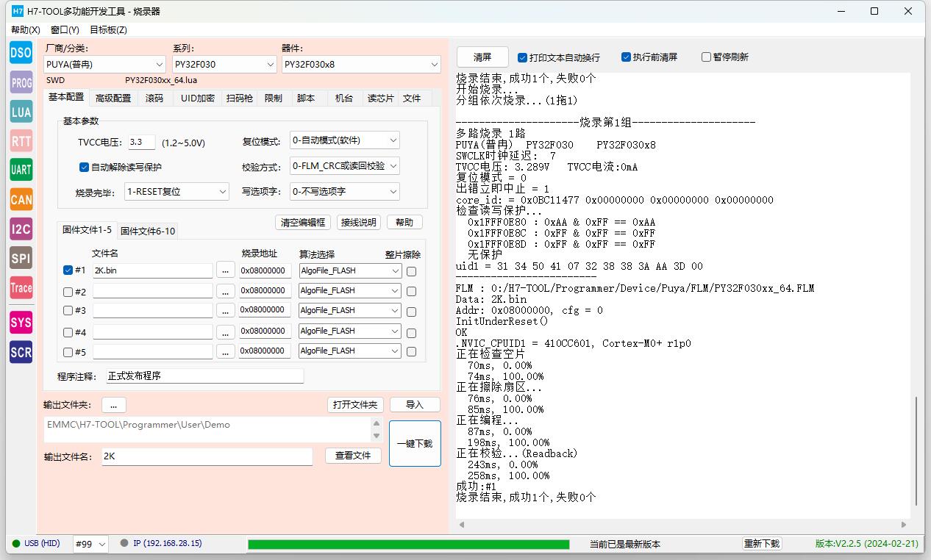Viewport: 931px width, 560px height.
Task: Click the green download progress bar
Action: pyautogui.click(x=409, y=545)
